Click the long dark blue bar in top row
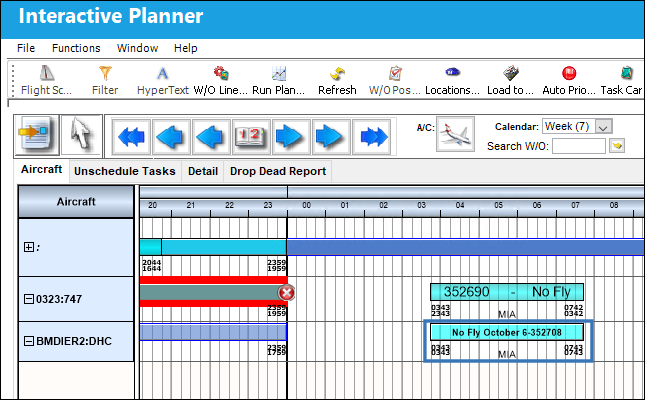 tap(466, 247)
